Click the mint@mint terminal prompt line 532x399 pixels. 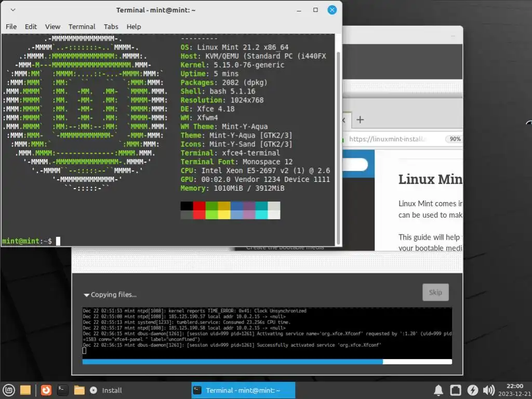coord(31,241)
